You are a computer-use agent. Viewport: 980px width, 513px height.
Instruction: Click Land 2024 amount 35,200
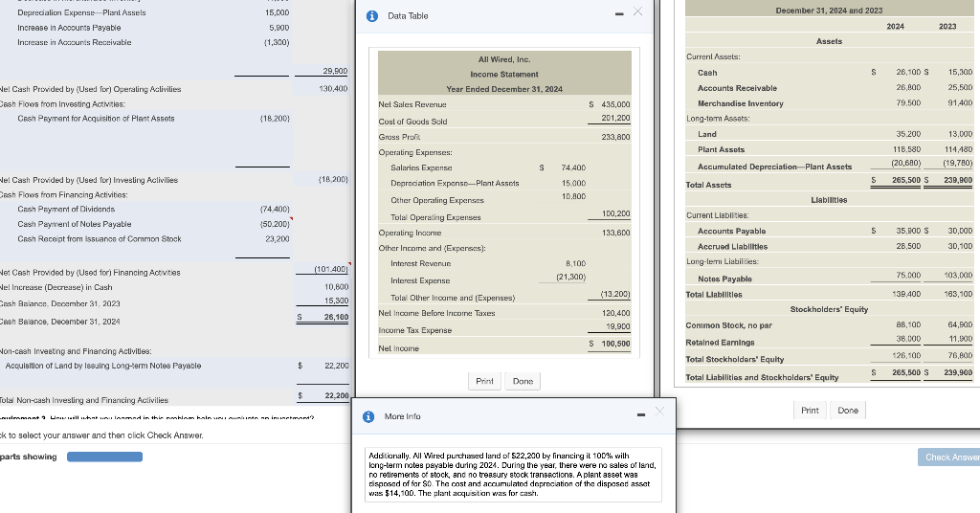[908, 134]
